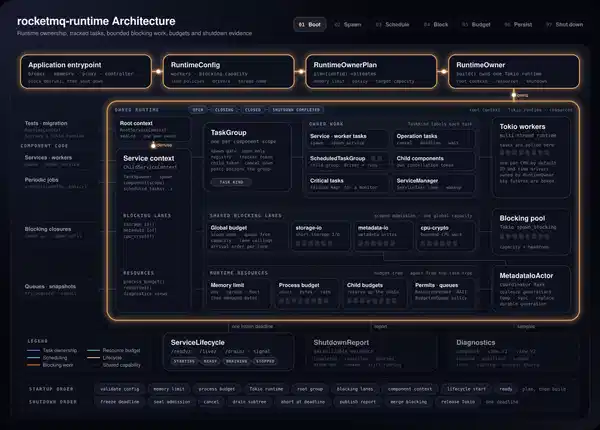Click the Diagnostics card
This screenshot has width=600, height=430.
tap(514, 352)
